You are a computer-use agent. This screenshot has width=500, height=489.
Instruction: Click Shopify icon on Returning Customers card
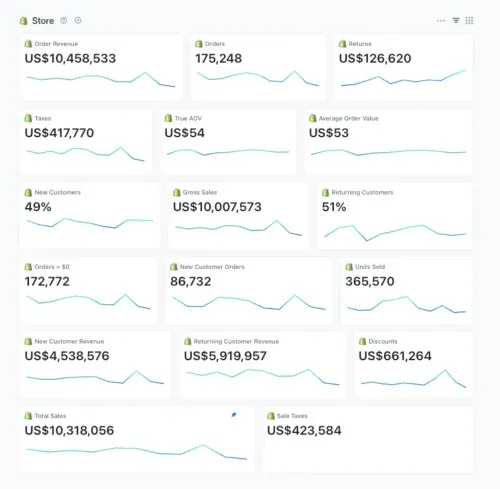pos(326,192)
